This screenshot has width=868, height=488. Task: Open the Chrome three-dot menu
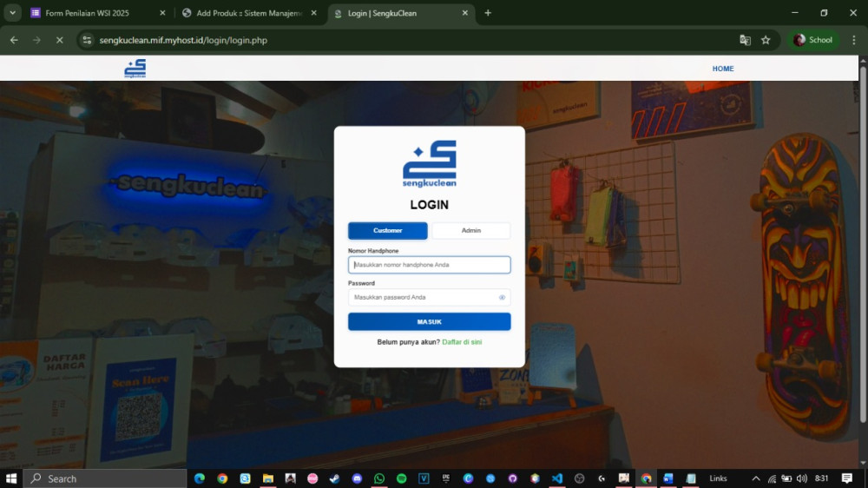[852, 40]
